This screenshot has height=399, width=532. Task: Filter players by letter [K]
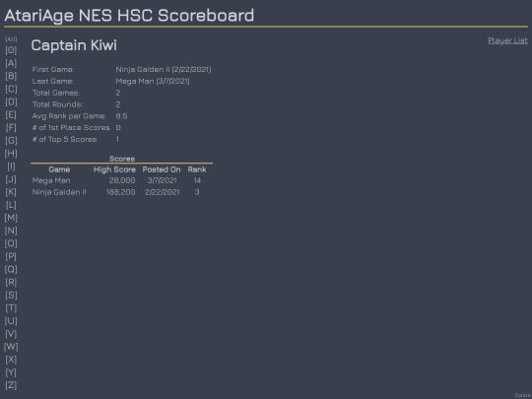(x=11, y=192)
